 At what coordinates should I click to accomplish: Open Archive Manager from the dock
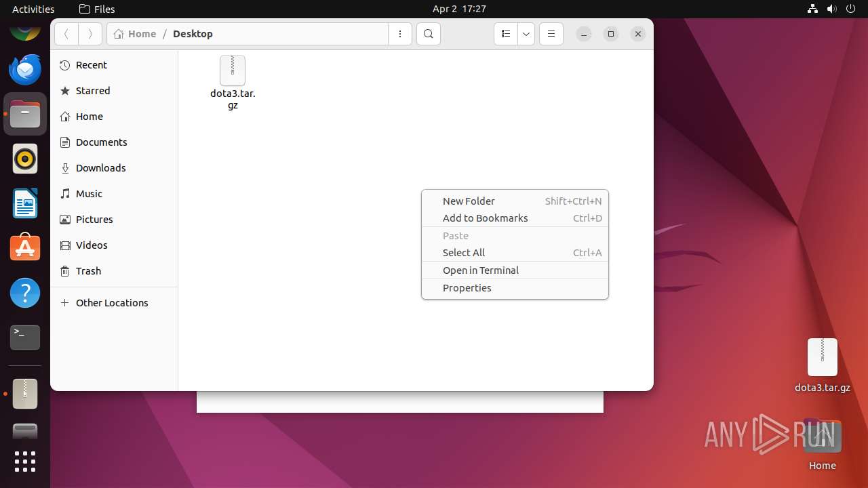25,394
